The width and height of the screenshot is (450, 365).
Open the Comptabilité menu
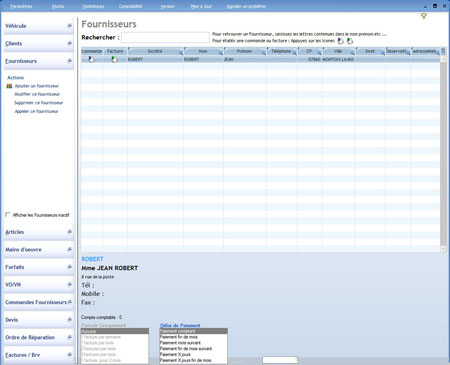point(130,6)
